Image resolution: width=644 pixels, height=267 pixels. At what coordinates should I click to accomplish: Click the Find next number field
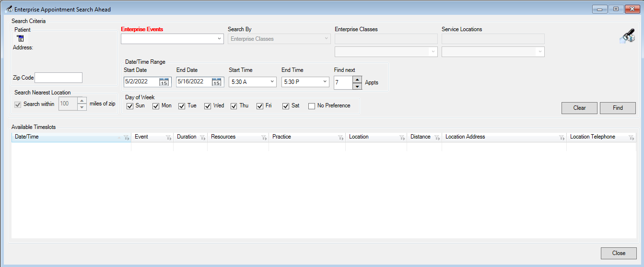(343, 83)
